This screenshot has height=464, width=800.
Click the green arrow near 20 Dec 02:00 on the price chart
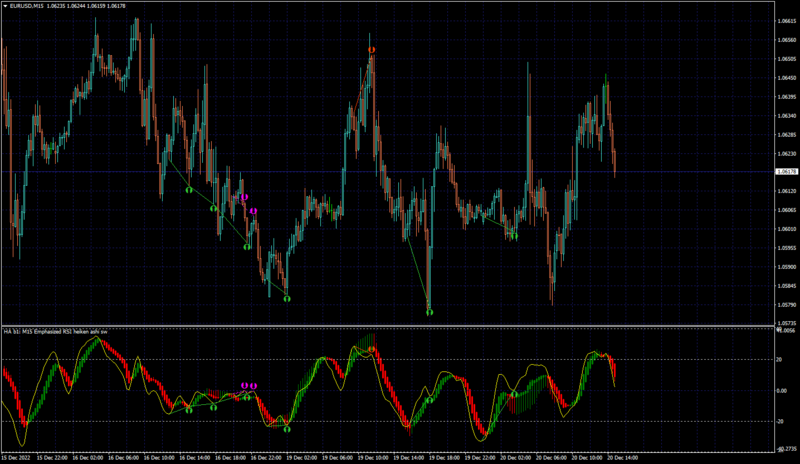[x=514, y=236]
